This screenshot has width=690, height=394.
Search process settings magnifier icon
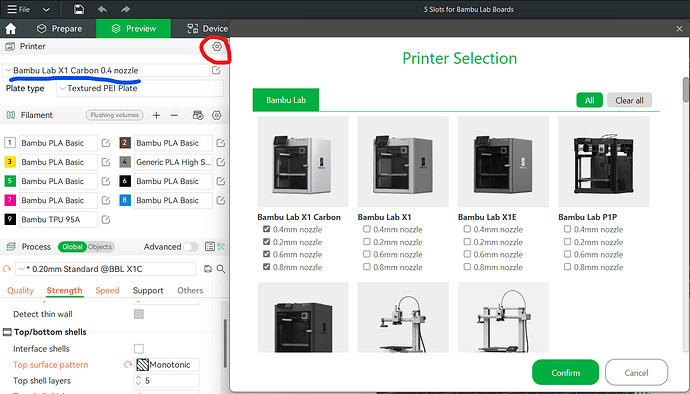[x=221, y=269]
